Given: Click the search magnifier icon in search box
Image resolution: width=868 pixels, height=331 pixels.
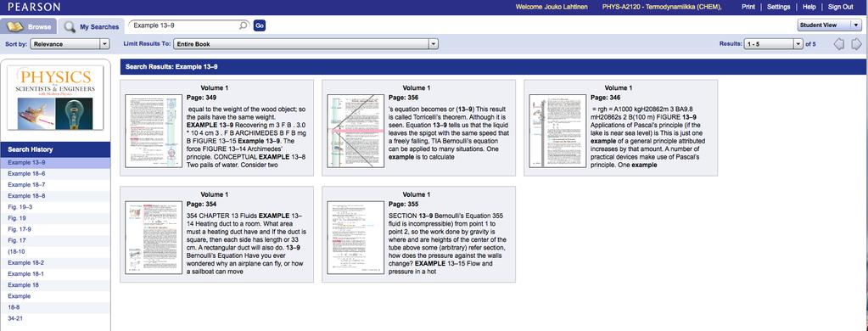Looking at the screenshot, I should click(243, 25).
